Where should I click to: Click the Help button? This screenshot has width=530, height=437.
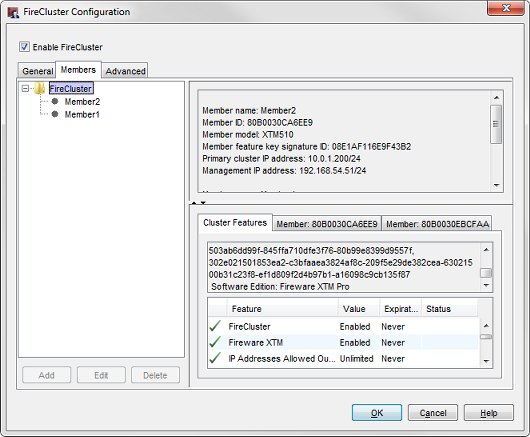[x=489, y=413]
